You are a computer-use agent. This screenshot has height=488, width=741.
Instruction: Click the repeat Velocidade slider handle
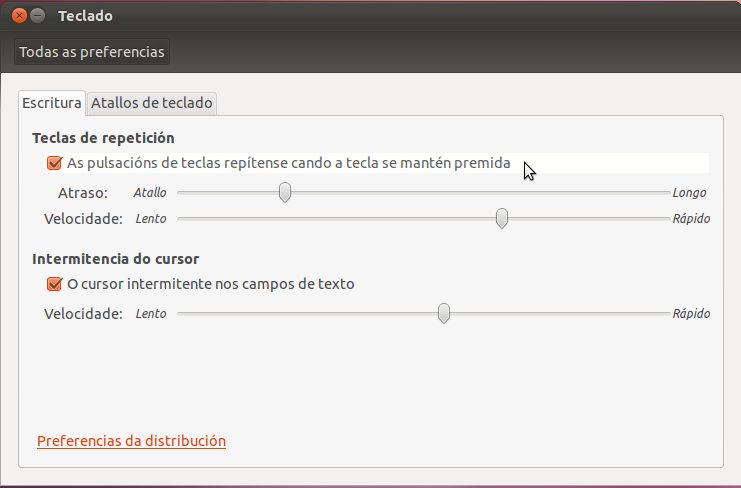pos(502,219)
